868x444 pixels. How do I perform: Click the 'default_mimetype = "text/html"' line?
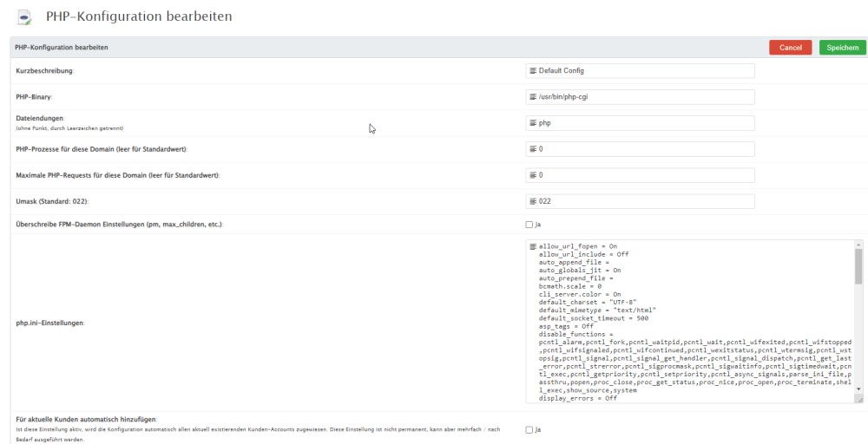click(597, 310)
